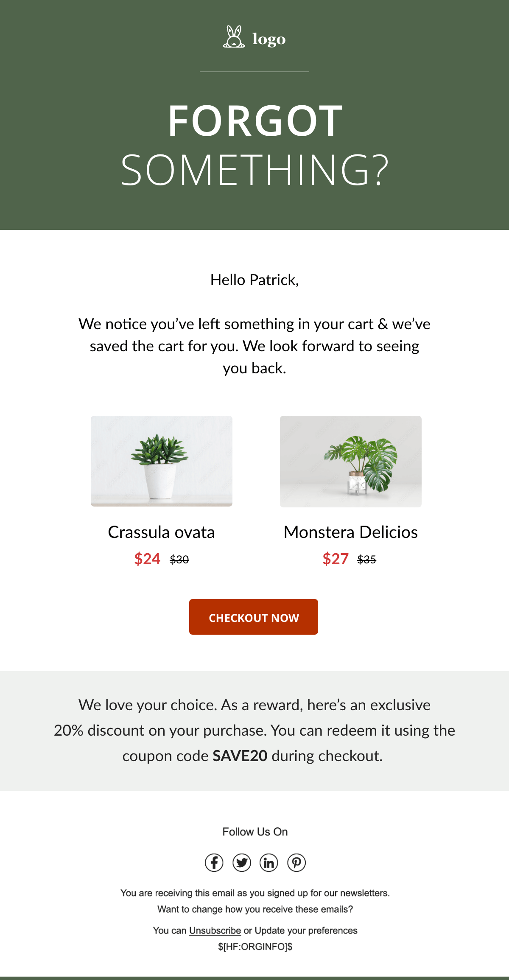Click the Follow Us On heading
This screenshot has height=980, width=509.
pyautogui.click(x=255, y=832)
